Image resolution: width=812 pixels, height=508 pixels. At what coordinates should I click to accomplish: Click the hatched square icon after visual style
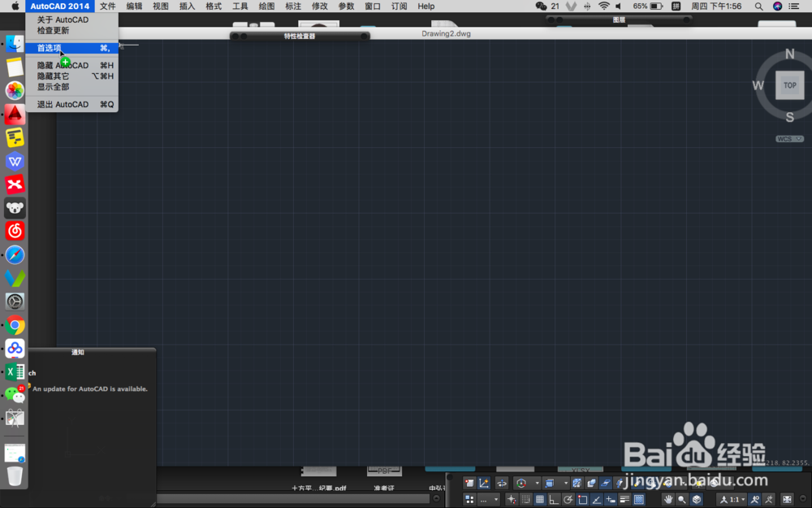click(577, 483)
